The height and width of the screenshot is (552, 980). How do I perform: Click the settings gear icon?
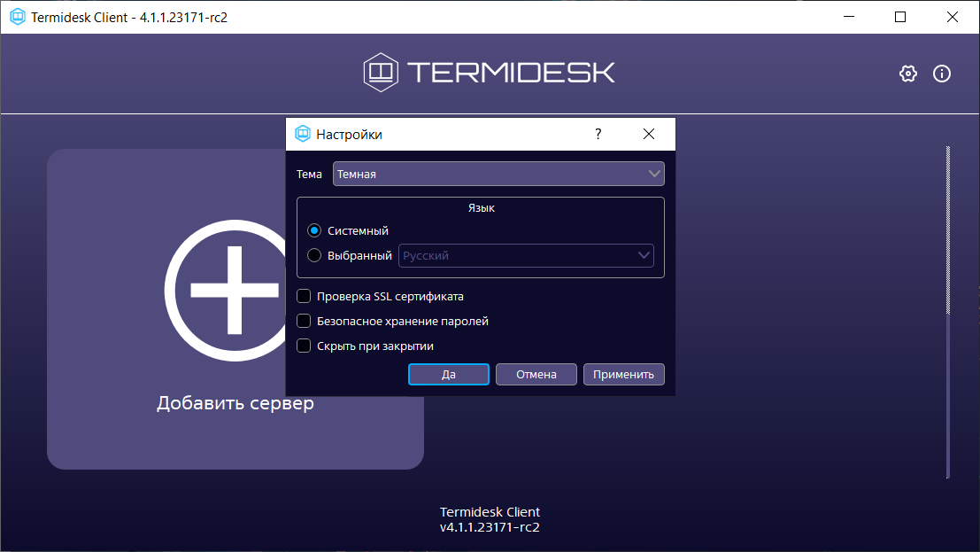pos(907,74)
